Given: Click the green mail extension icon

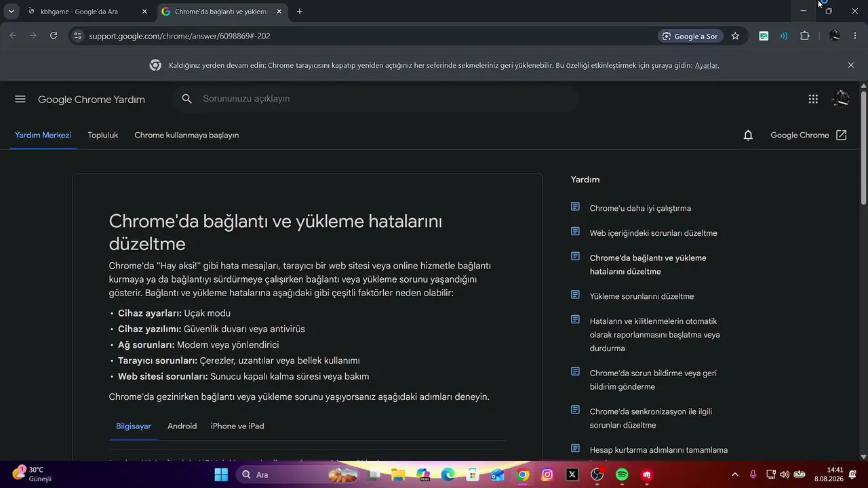Looking at the screenshot, I should coord(764,36).
